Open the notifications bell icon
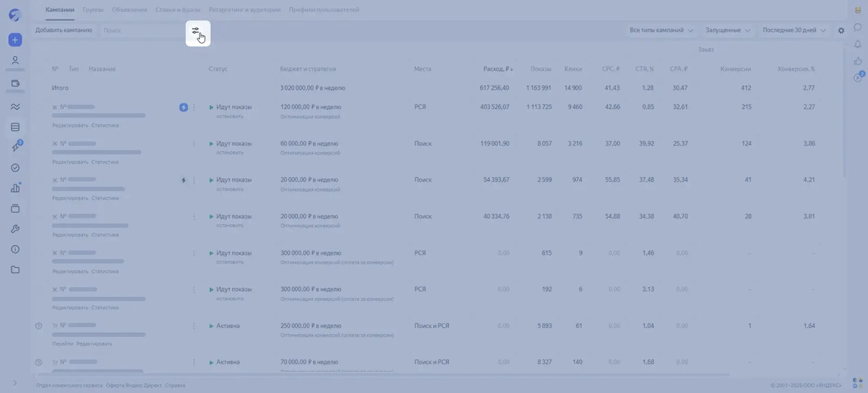 click(x=858, y=44)
